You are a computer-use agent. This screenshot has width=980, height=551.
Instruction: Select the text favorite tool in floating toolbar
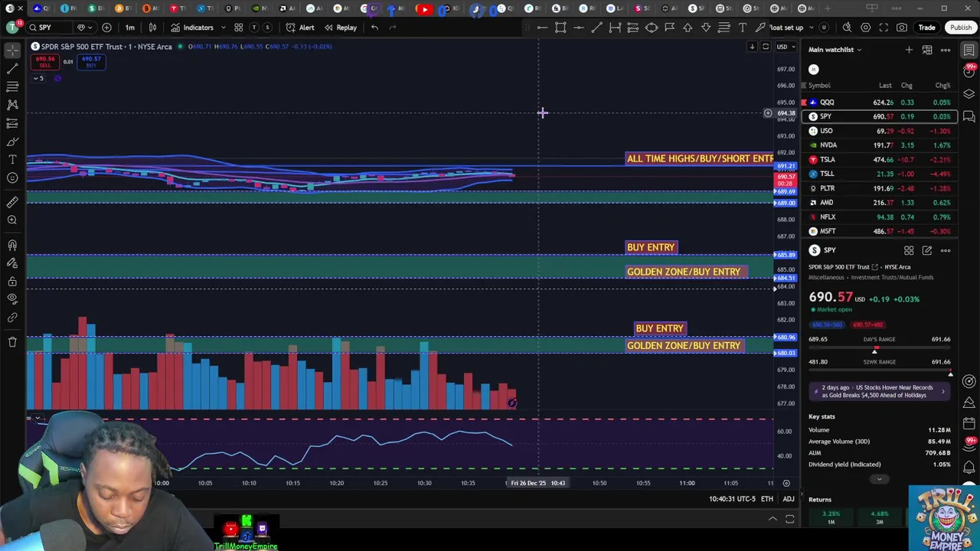[742, 28]
